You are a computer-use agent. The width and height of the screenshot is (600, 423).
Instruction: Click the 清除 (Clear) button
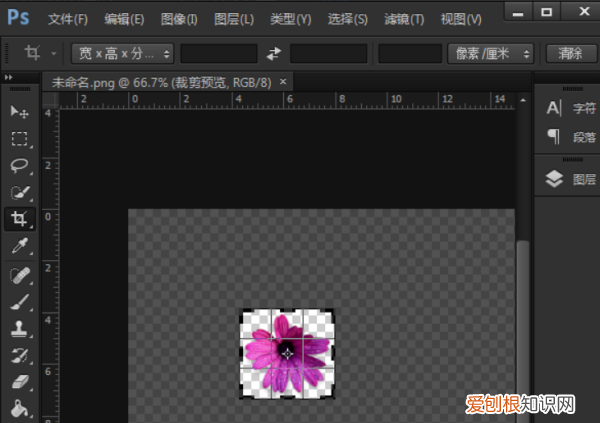click(x=571, y=53)
